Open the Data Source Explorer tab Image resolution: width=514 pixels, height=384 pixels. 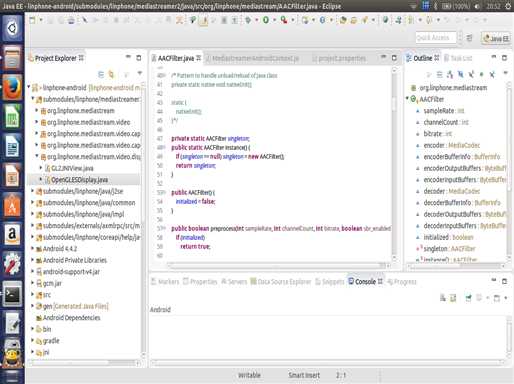pos(280,282)
